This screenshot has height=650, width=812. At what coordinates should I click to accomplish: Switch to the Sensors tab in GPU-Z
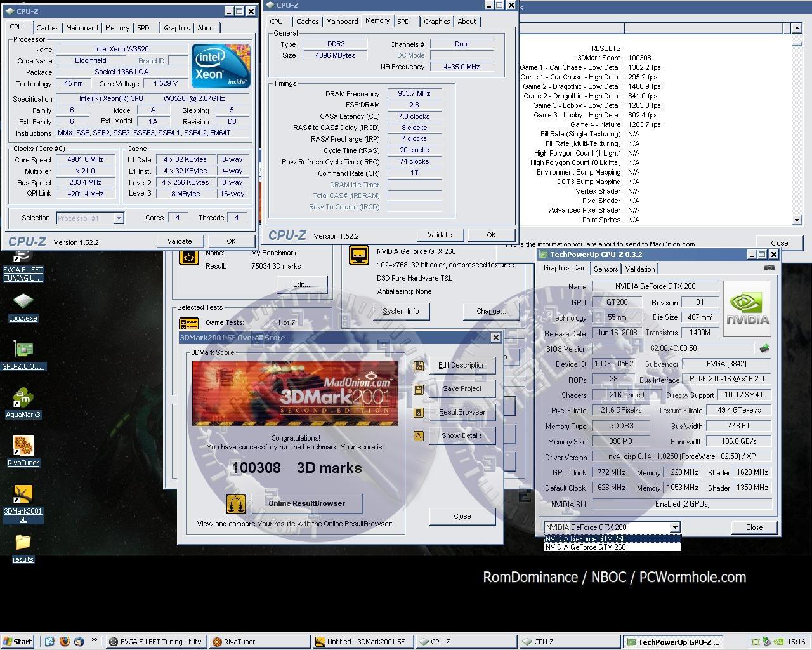[606, 269]
